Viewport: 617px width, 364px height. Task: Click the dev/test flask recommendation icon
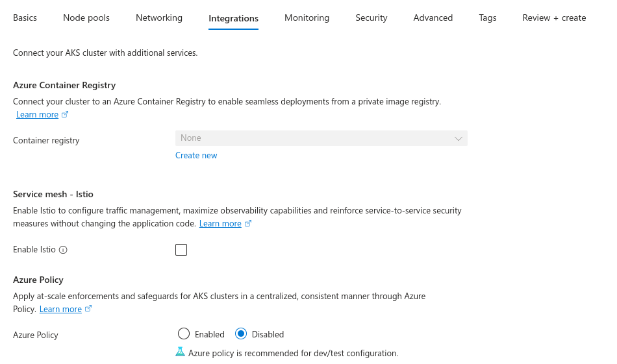tap(180, 352)
